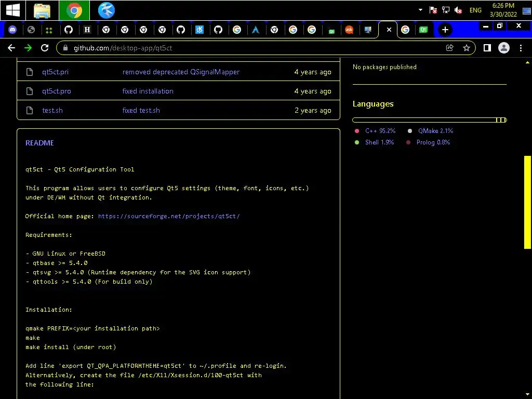The image size is (532, 399).
Task: Go back to previous page
Action: (x=11, y=48)
